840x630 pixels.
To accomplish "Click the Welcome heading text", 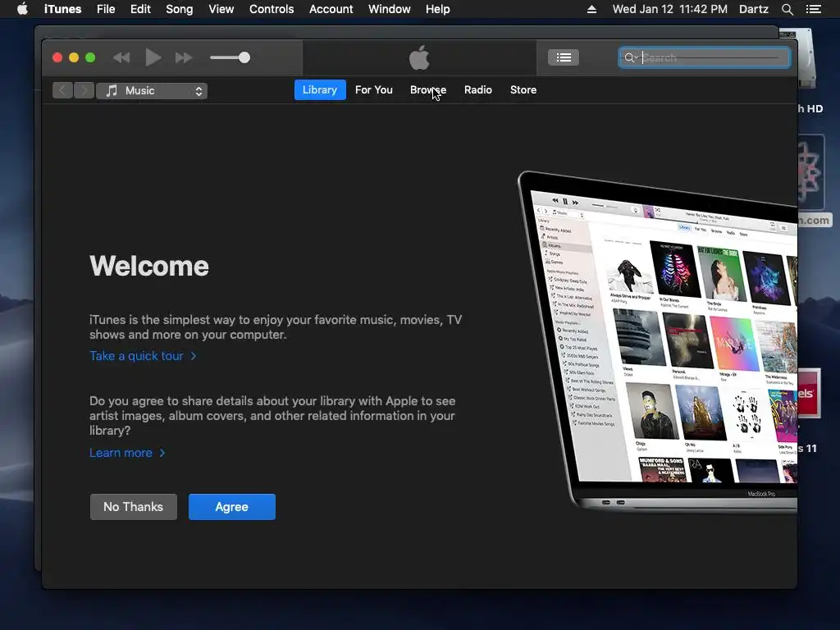I will point(149,266).
